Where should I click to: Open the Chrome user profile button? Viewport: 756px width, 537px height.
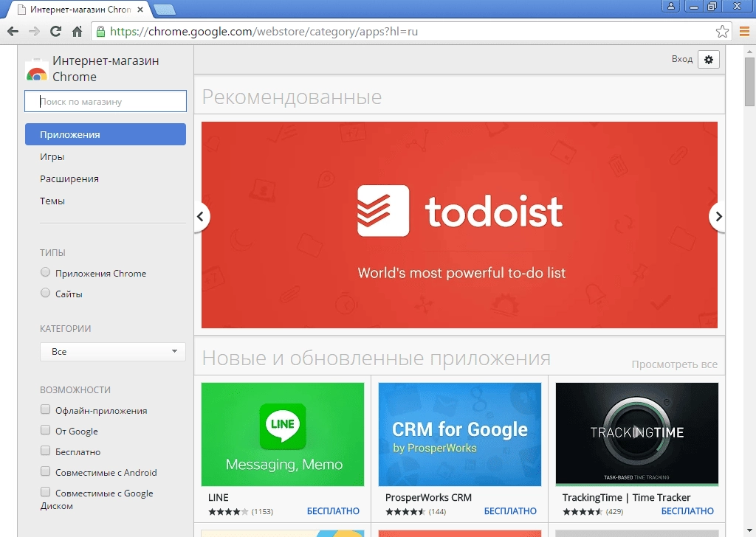pos(670,6)
